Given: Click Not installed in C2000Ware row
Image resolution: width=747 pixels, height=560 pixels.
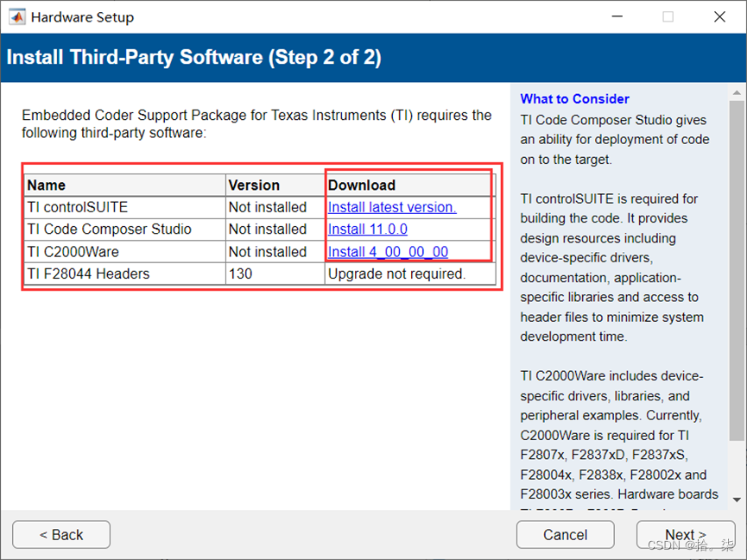Looking at the screenshot, I should 275,251.
